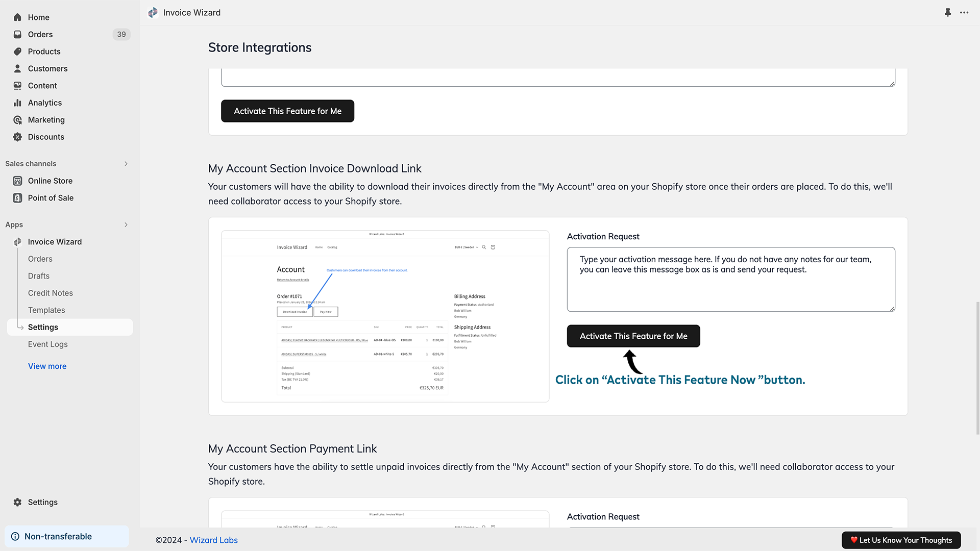Click the Wizard Labs footer link
Screen dimensions: 980x551
(x=213, y=540)
